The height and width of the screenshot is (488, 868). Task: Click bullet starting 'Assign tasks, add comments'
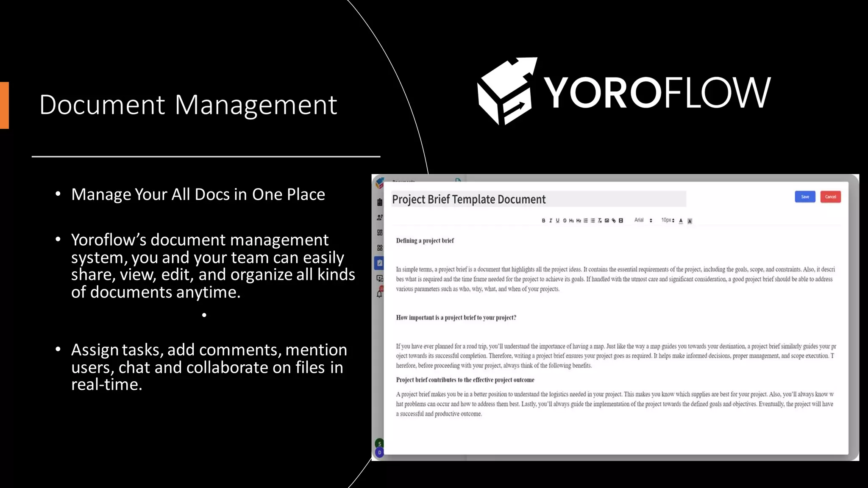click(209, 367)
